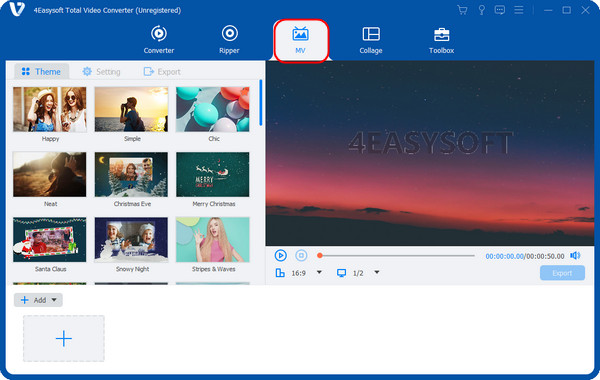Open the Converter module
Screen dimensions: 600x380
159,39
